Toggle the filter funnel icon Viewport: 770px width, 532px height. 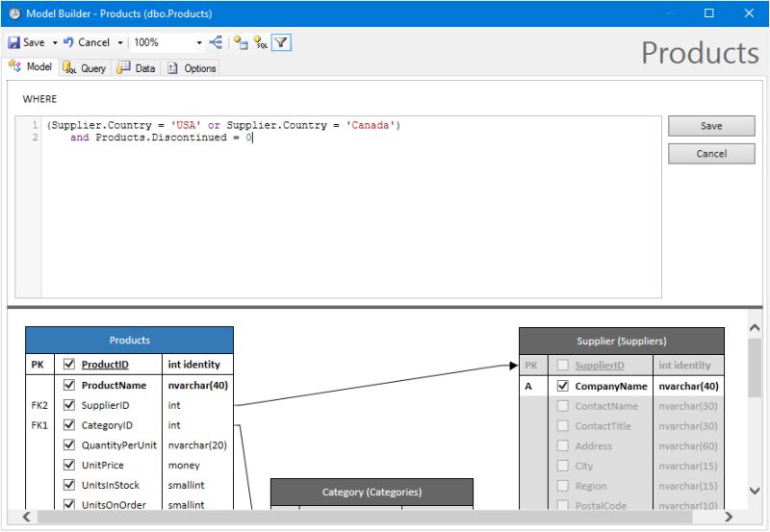(281, 42)
